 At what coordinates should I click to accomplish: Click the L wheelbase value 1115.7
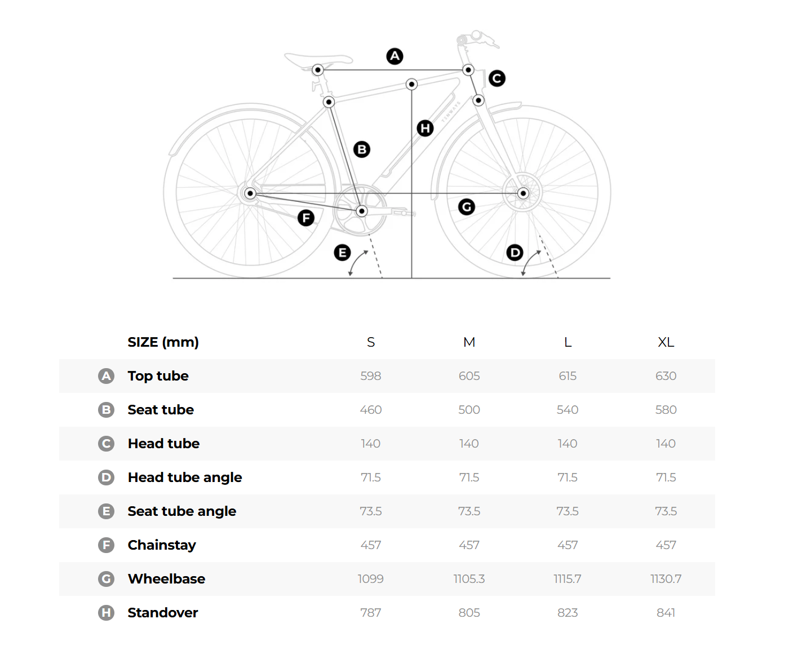pyautogui.click(x=567, y=579)
